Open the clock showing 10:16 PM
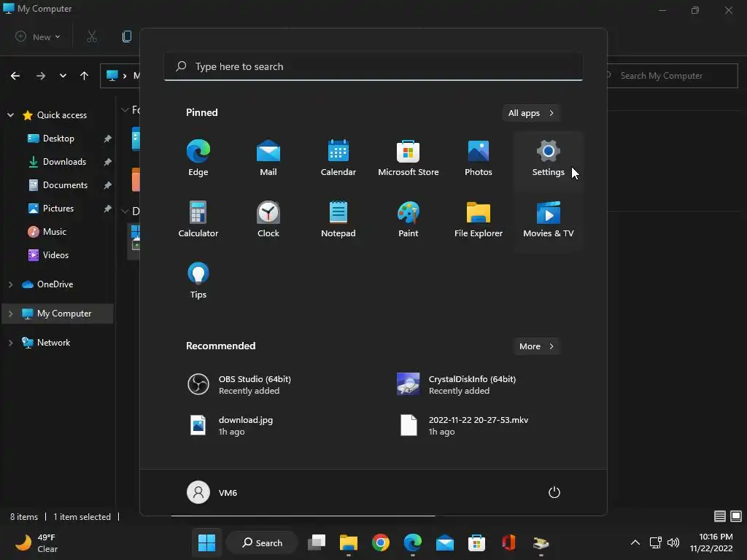 pyautogui.click(x=711, y=542)
